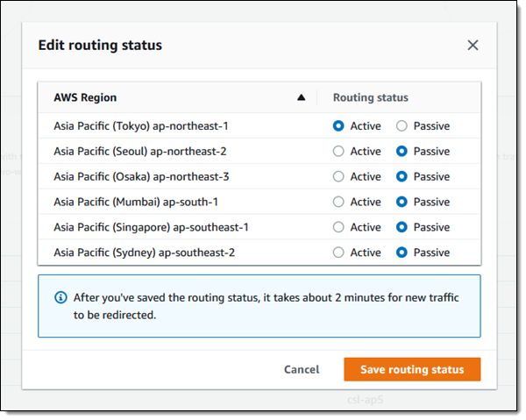Sort by AWS Region using the arrow
Screen dimensions: 526x420
click(x=302, y=98)
